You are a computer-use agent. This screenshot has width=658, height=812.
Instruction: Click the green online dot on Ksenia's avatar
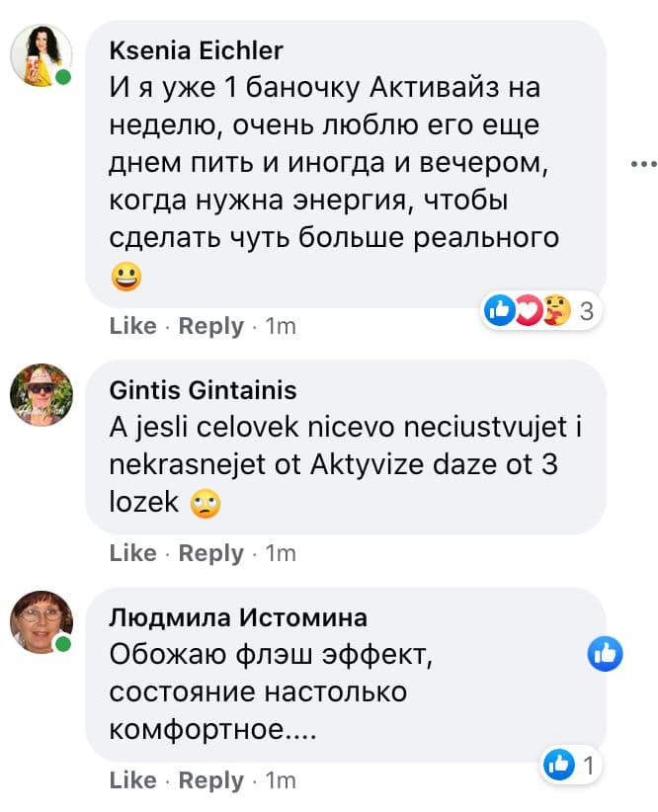64,78
